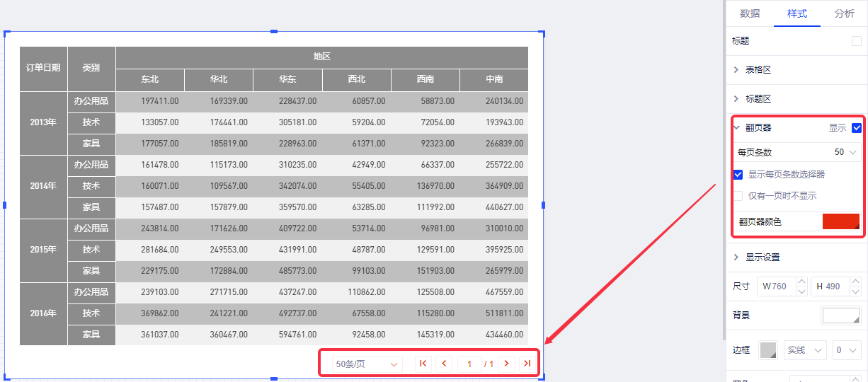Open the border style 实线 dropdown
Viewport: 868px width, 382px height.
[x=805, y=350]
